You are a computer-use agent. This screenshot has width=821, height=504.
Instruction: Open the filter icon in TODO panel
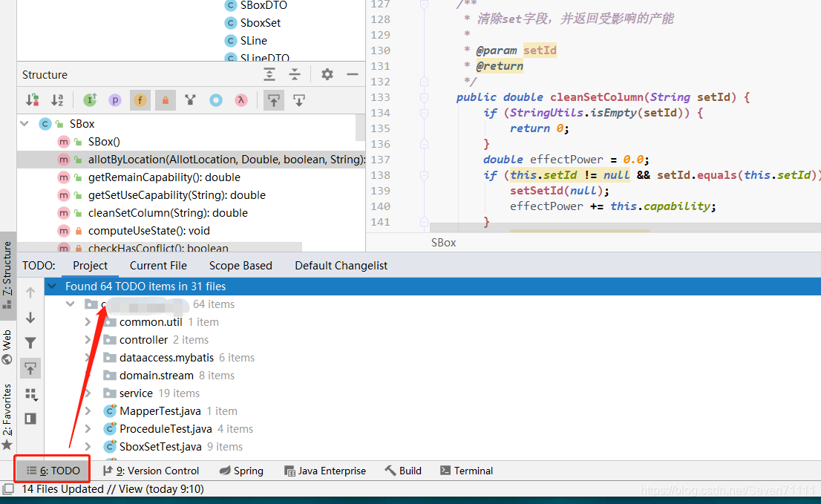pyautogui.click(x=30, y=343)
